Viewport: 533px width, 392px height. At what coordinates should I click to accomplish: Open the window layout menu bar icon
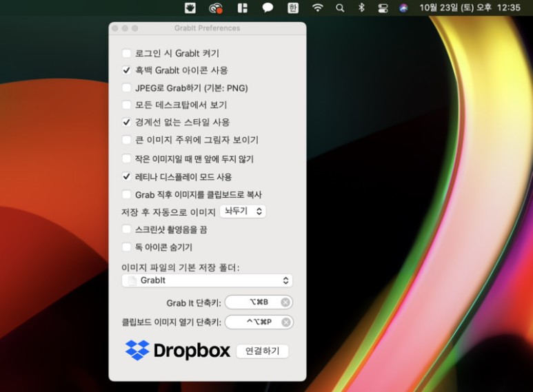click(x=242, y=8)
